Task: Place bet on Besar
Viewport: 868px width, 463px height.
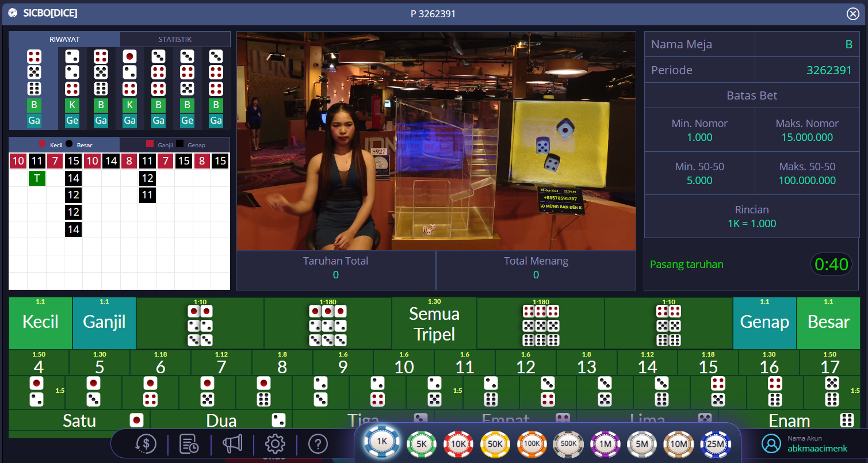Action: (x=828, y=323)
